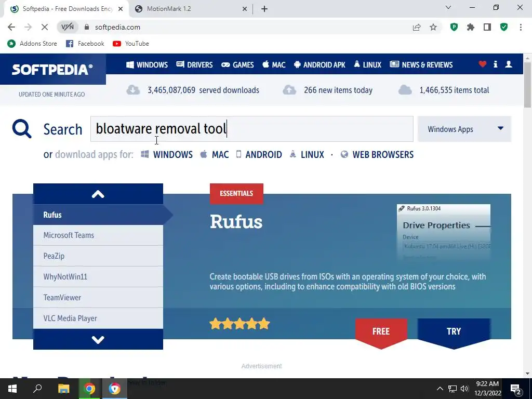Click the Softpedia magnifier search icon
This screenshot has height=399, width=532.
pos(22,129)
